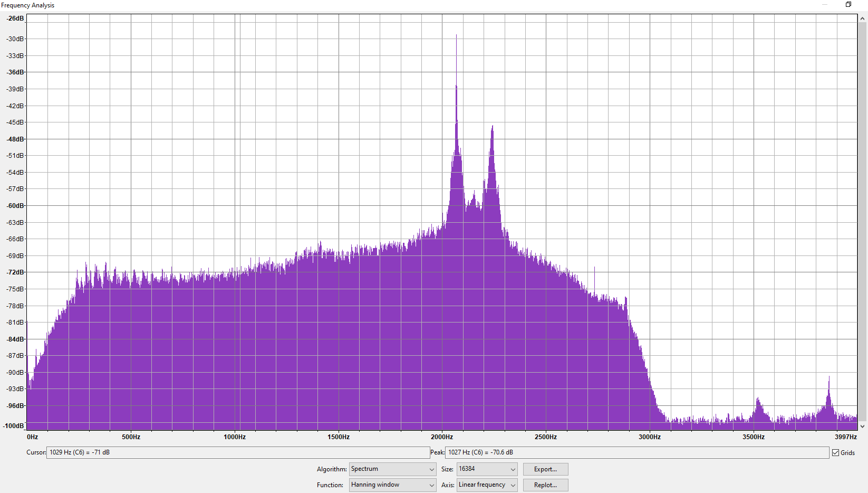Image resolution: width=868 pixels, height=493 pixels.
Task: Click the 3500Hz axis label
Action: click(x=754, y=437)
